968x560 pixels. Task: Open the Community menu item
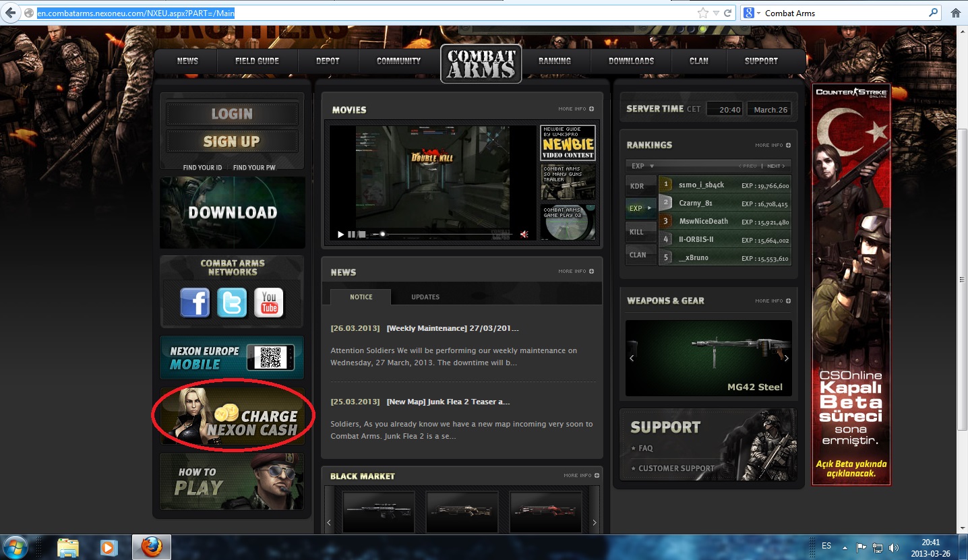pyautogui.click(x=398, y=61)
